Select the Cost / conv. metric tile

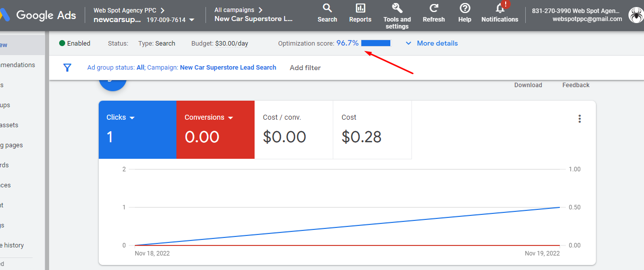[294, 130]
